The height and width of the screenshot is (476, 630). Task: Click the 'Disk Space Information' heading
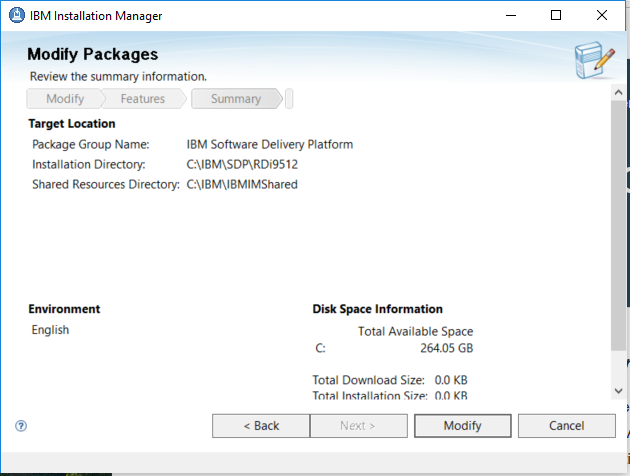pyautogui.click(x=378, y=309)
